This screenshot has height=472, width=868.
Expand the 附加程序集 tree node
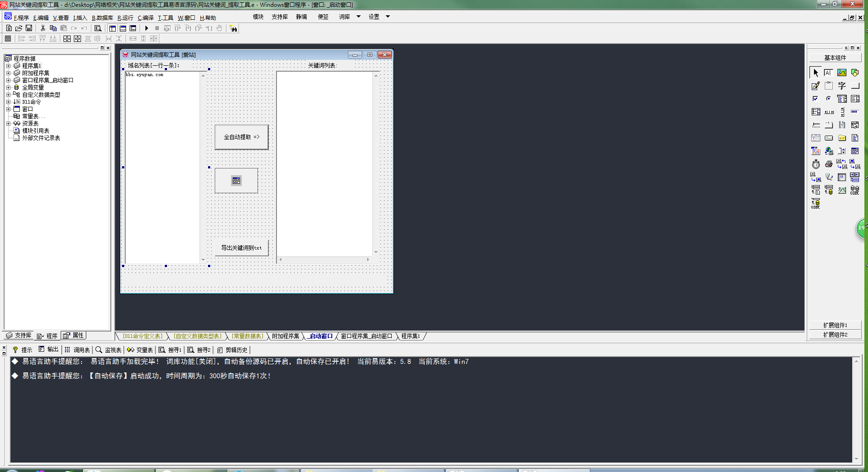point(8,73)
